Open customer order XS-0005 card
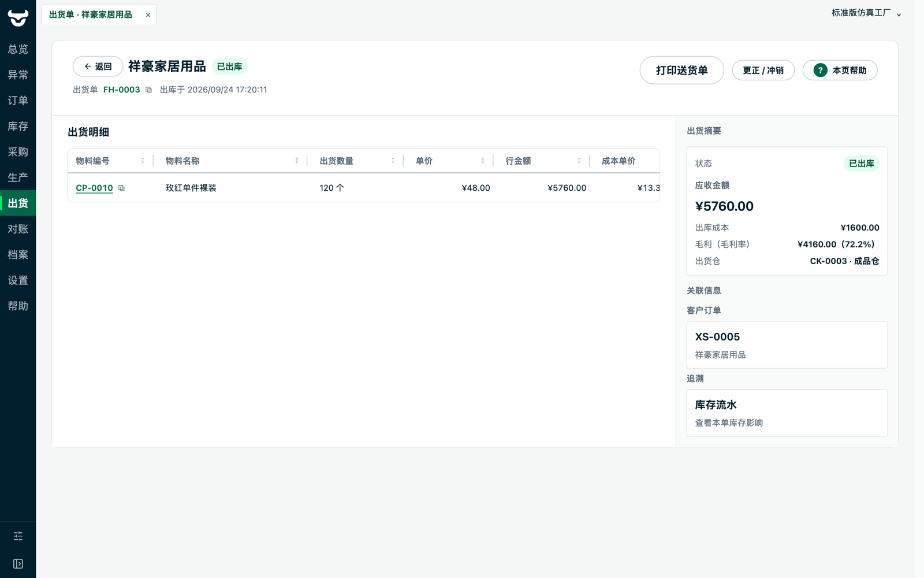The width and height of the screenshot is (924, 578). click(787, 345)
